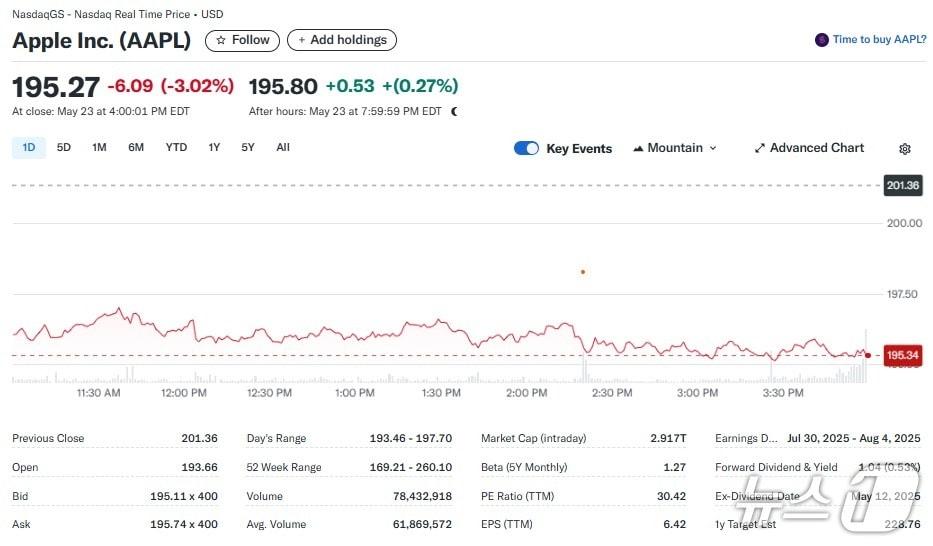Viewport: 933px width, 546px height.
Task: Click the orange key event dot on chart
Action: click(x=583, y=271)
